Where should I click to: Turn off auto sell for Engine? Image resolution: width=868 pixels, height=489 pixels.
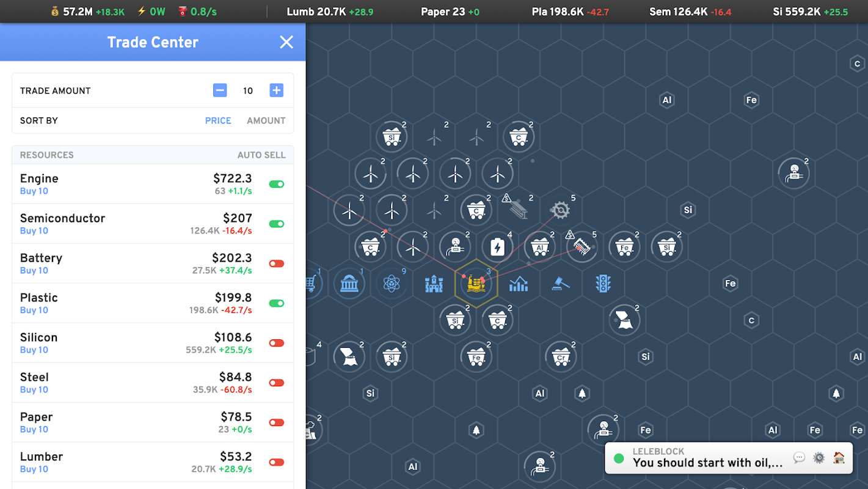pyautogui.click(x=277, y=184)
